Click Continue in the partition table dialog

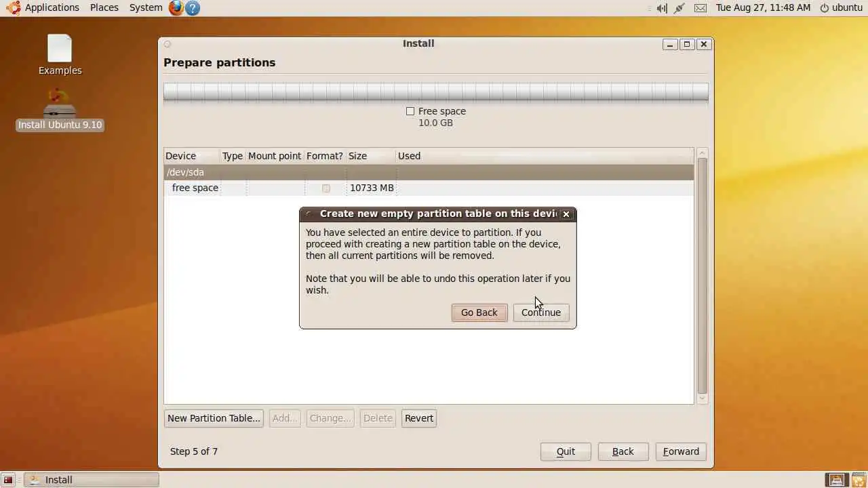[541, 312]
